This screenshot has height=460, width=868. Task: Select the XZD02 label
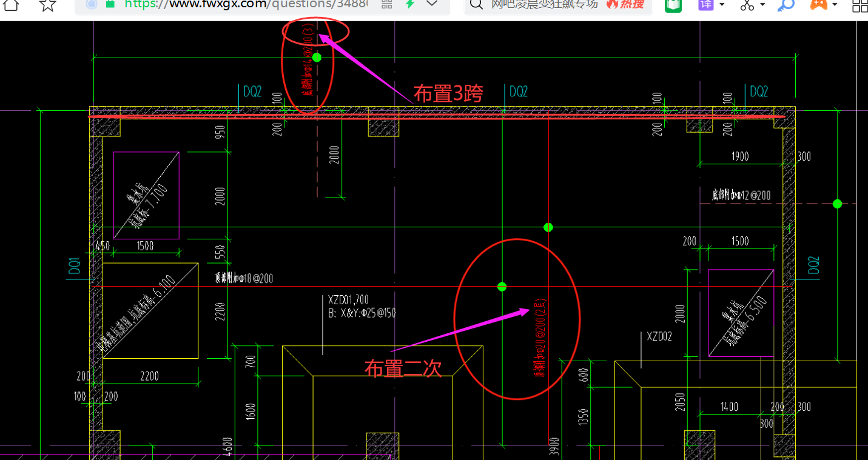[659, 336]
